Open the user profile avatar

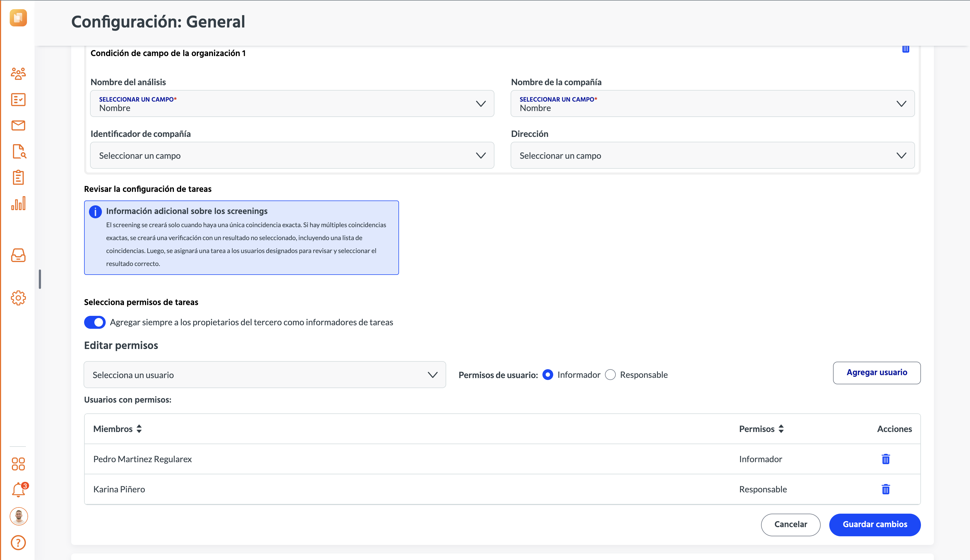click(19, 516)
